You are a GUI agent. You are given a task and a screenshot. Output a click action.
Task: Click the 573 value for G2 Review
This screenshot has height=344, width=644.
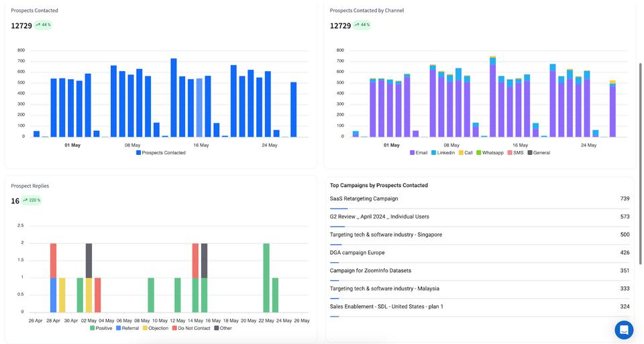click(625, 217)
